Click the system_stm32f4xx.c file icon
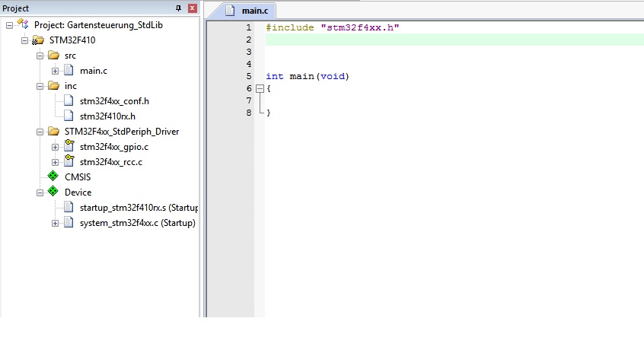 point(69,222)
